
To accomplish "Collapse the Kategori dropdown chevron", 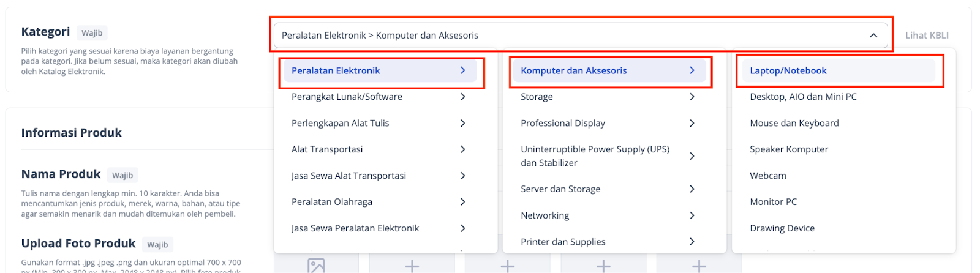I will [873, 36].
